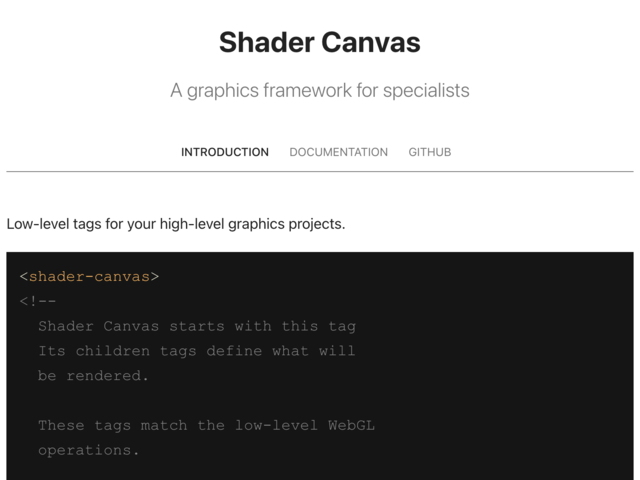The height and width of the screenshot is (480, 640).
Task: Click the Shader Canvas page title
Action: pos(320,42)
